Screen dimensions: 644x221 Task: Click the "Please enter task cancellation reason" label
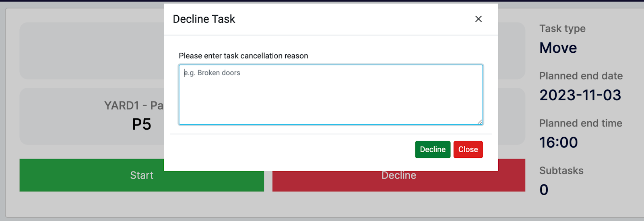pyautogui.click(x=243, y=56)
